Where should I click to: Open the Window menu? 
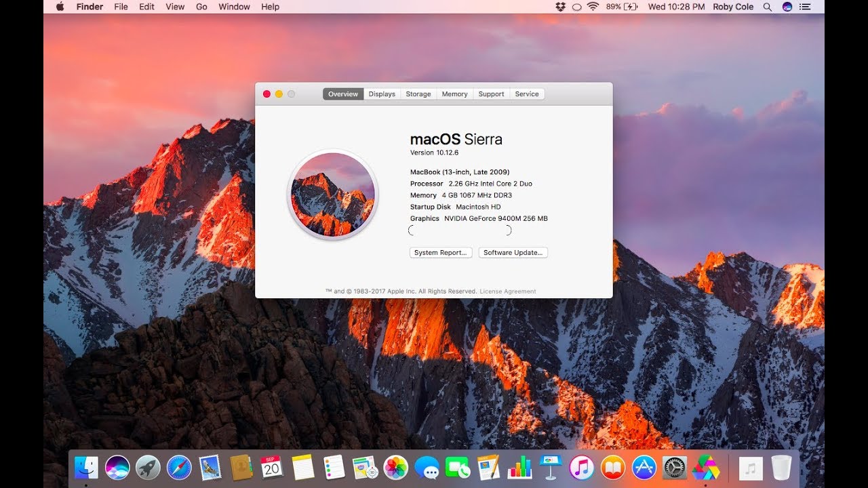pyautogui.click(x=233, y=7)
